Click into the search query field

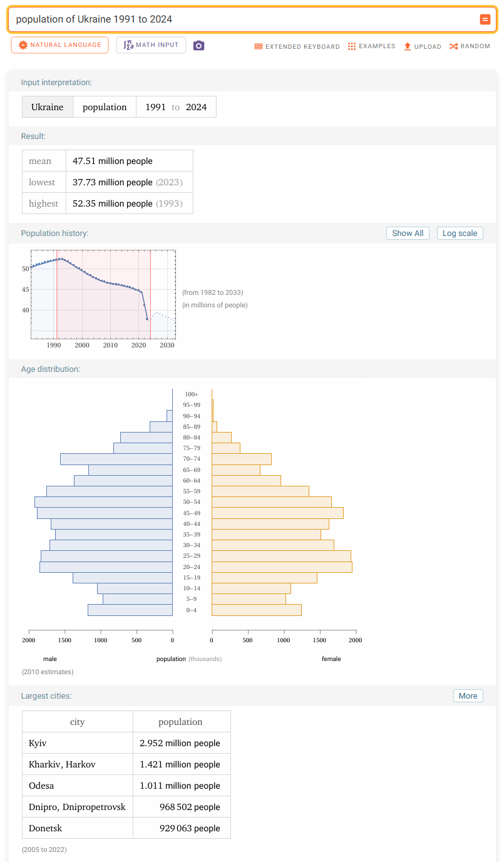244,19
